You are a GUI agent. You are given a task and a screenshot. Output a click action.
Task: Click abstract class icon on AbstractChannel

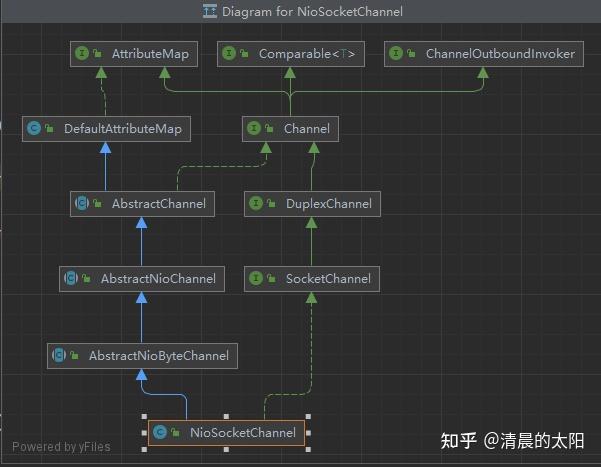82,203
